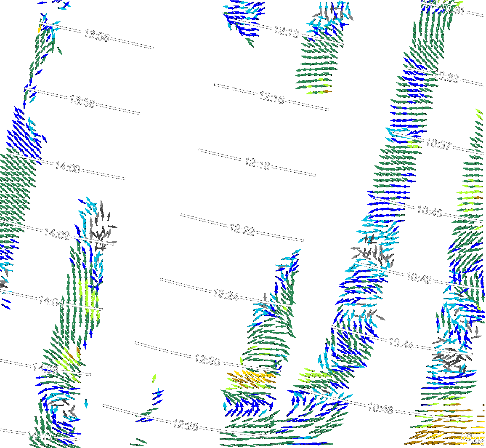Image resolution: width=486 pixels, height=448 pixels.
Task: Click the 12:24 time label
Action: 226,294
